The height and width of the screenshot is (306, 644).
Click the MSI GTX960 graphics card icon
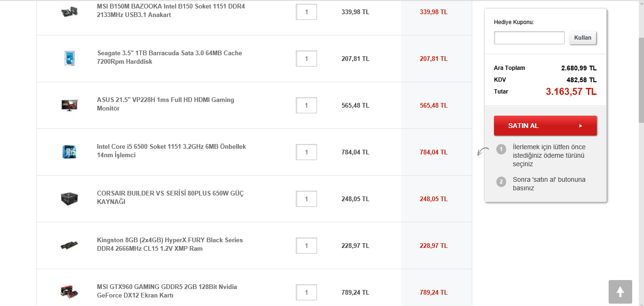point(69,292)
